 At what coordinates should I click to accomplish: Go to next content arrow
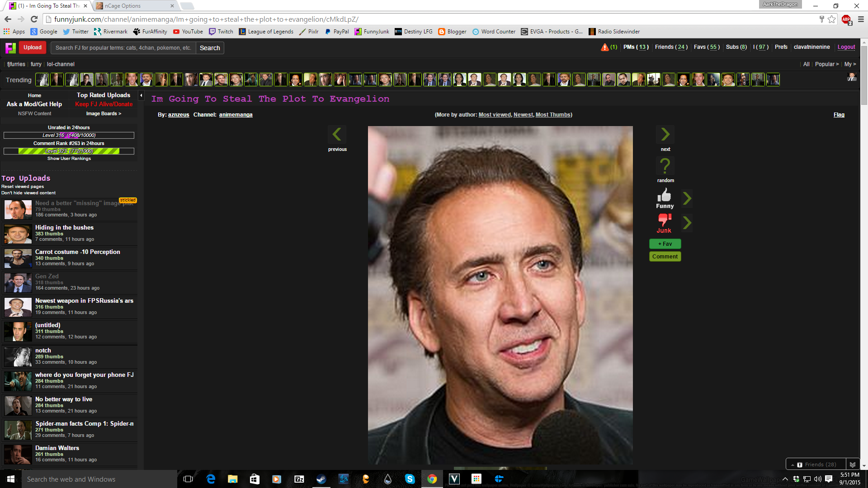[665, 134]
